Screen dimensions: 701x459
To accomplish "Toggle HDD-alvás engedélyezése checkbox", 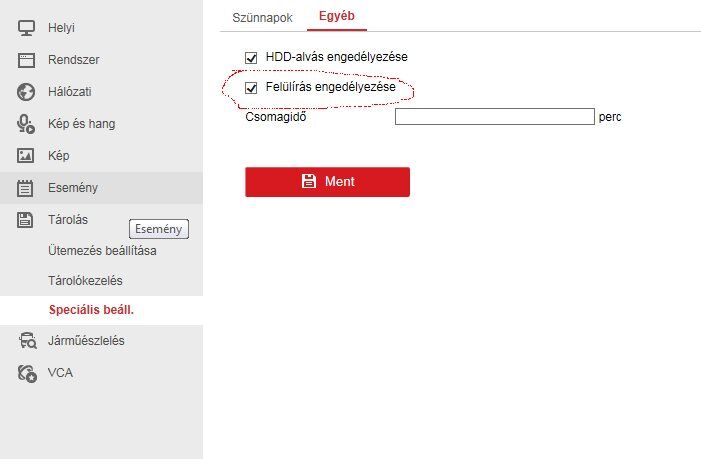I will coord(251,58).
